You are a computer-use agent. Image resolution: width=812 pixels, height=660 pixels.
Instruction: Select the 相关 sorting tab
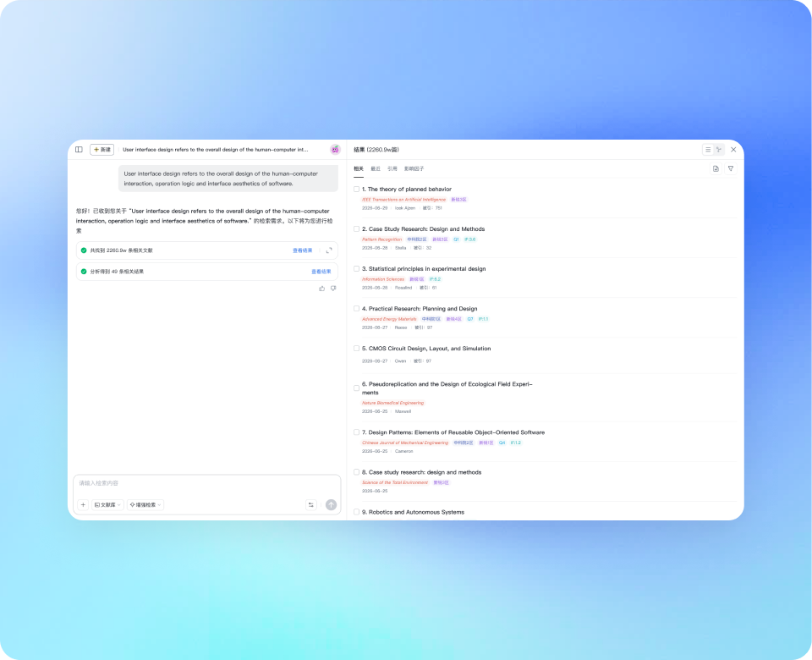359,169
